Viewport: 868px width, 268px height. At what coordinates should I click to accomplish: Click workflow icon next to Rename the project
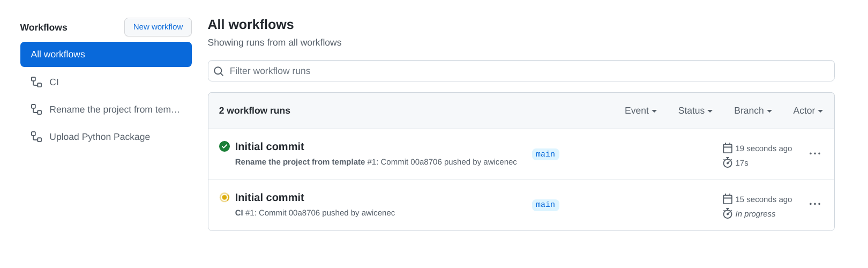coord(36,109)
